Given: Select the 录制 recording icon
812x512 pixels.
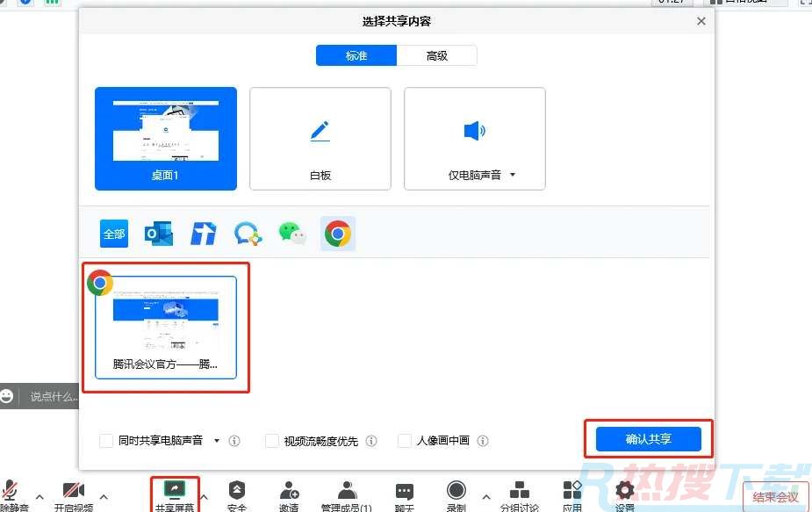Looking at the screenshot, I should [456, 492].
